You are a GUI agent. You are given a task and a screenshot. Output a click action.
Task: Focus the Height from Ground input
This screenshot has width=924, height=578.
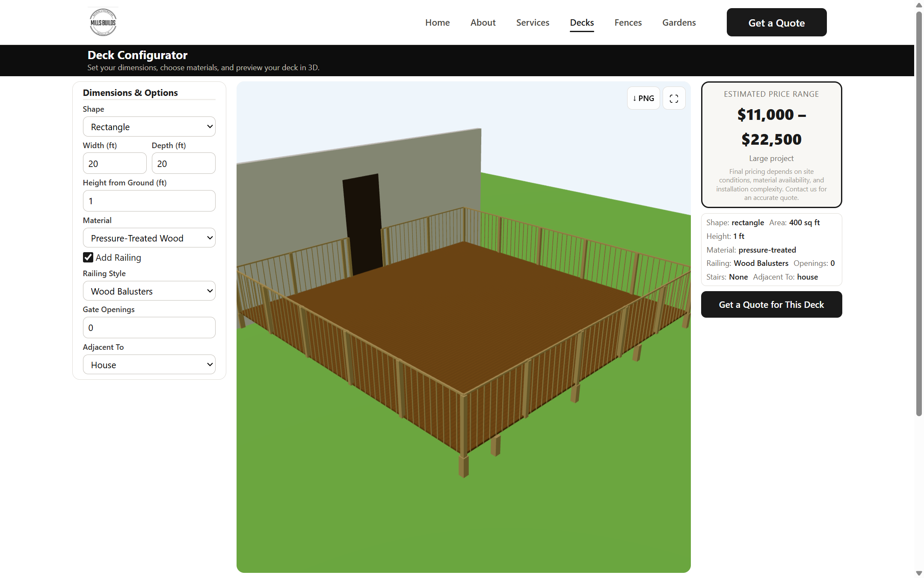click(x=149, y=201)
